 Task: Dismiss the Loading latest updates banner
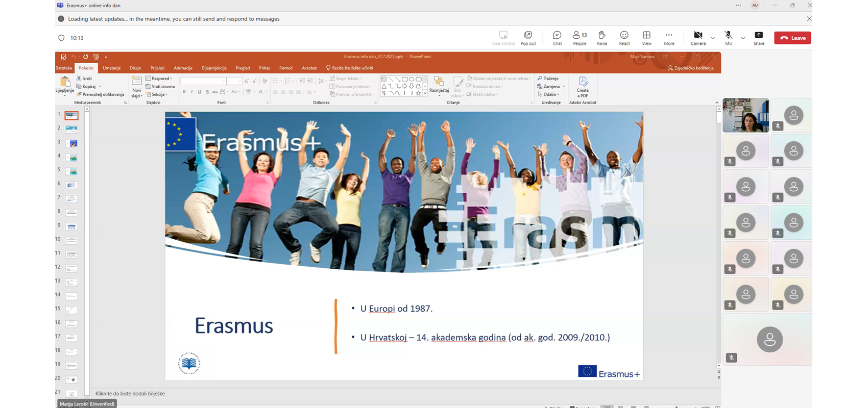coord(809,19)
